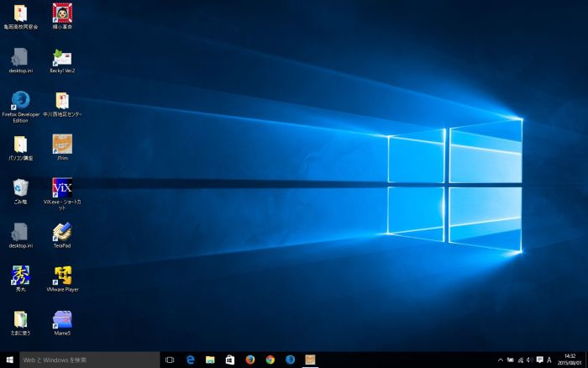The width and height of the screenshot is (588, 368).
Task: Open Task View from the taskbar
Action: [170, 360]
